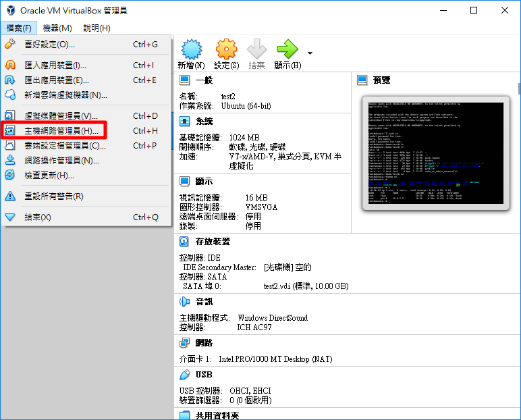Screen dimensions: 521x420
Task: Select 匯入應用裝置(I)... menu item
Action: (x=55, y=65)
